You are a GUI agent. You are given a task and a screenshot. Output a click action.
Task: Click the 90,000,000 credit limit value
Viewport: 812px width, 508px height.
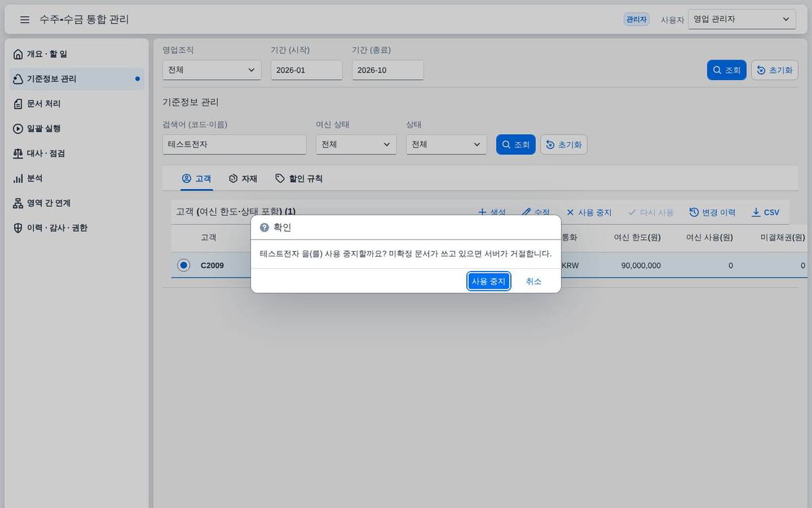641,266
